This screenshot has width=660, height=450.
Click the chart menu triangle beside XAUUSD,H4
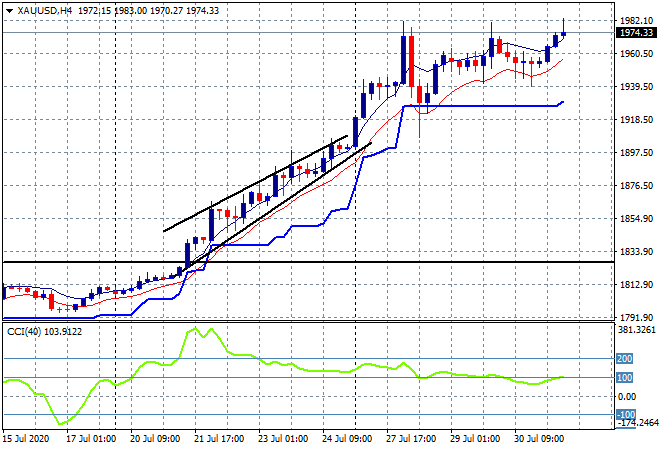tap(9, 11)
